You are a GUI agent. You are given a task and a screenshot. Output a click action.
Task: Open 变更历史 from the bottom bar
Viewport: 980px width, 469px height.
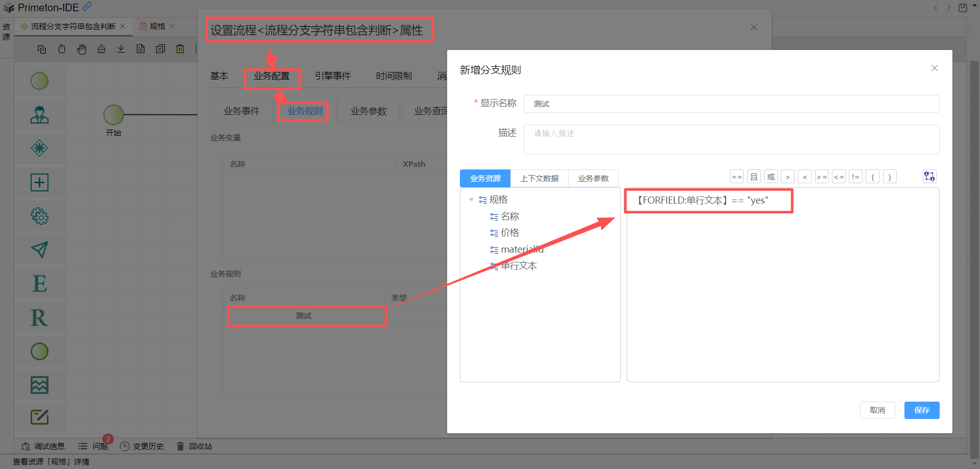pos(142,447)
